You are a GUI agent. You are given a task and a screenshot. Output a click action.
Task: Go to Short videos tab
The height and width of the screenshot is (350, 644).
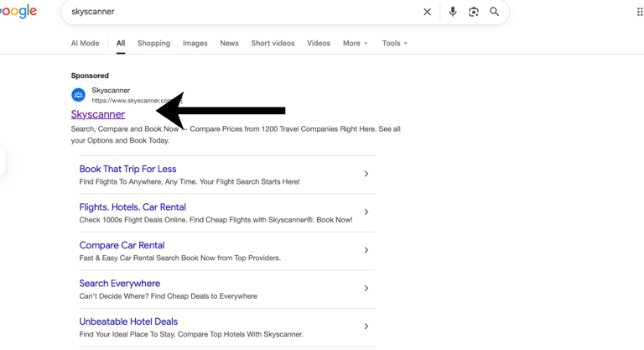coord(273,43)
